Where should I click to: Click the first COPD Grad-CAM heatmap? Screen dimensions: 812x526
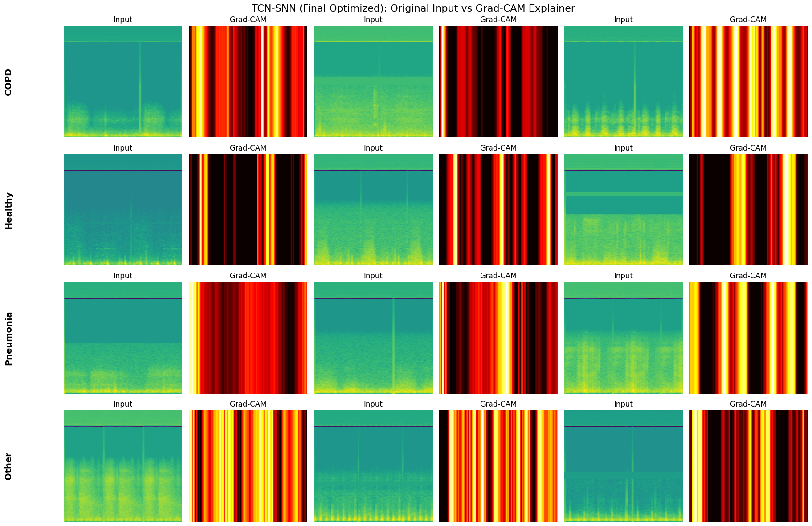pos(248,81)
